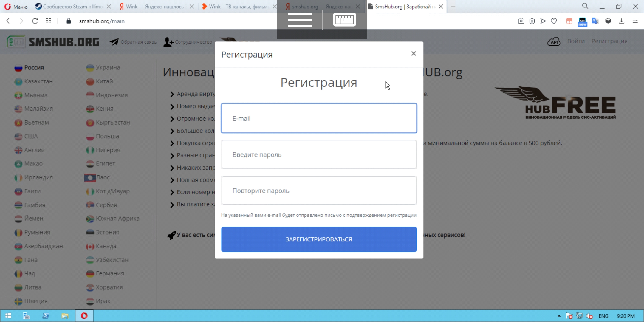Open Opera Меню button

[x=16, y=6]
